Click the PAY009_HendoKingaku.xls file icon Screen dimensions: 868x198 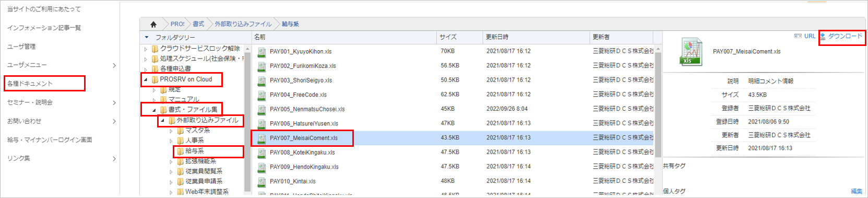click(262, 167)
